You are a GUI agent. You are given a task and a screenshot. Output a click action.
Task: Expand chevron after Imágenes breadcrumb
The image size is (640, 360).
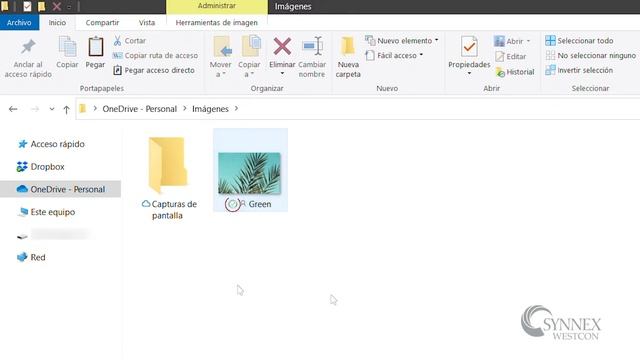click(x=236, y=109)
